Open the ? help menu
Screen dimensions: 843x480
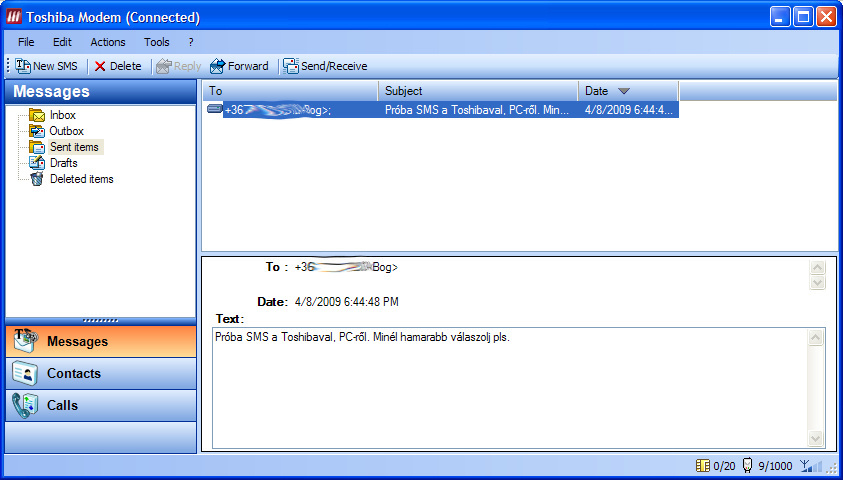click(191, 42)
